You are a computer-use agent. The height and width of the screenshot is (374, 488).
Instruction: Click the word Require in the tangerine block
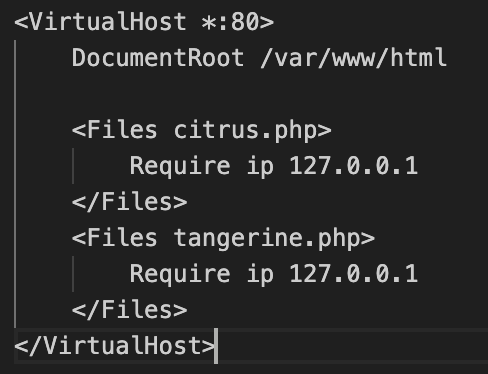click(180, 274)
